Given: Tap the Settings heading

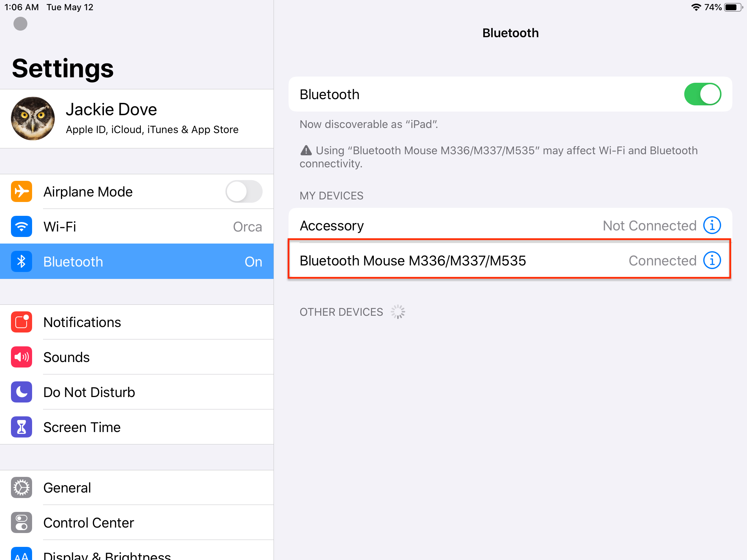Looking at the screenshot, I should 63,69.
